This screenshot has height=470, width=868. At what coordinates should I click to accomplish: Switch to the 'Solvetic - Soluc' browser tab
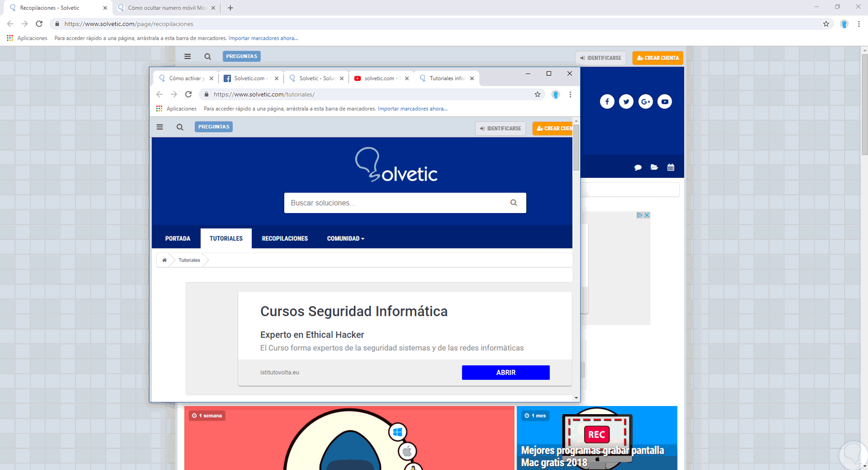(316, 79)
